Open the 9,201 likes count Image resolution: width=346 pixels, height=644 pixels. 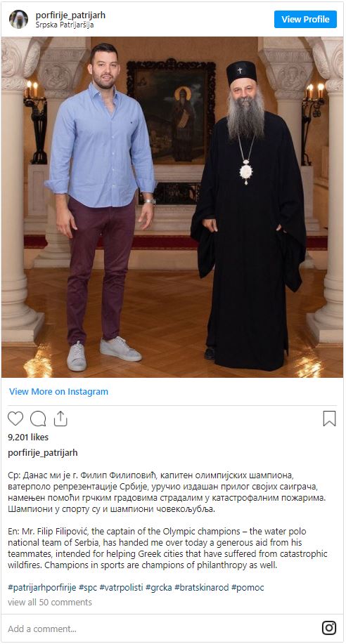tap(28, 437)
